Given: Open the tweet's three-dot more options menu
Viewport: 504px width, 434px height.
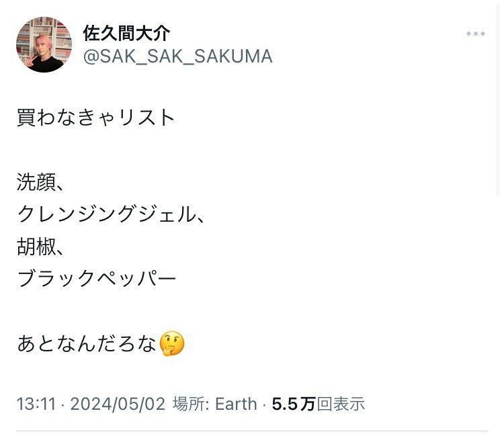Looking at the screenshot, I should [x=475, y=34].
